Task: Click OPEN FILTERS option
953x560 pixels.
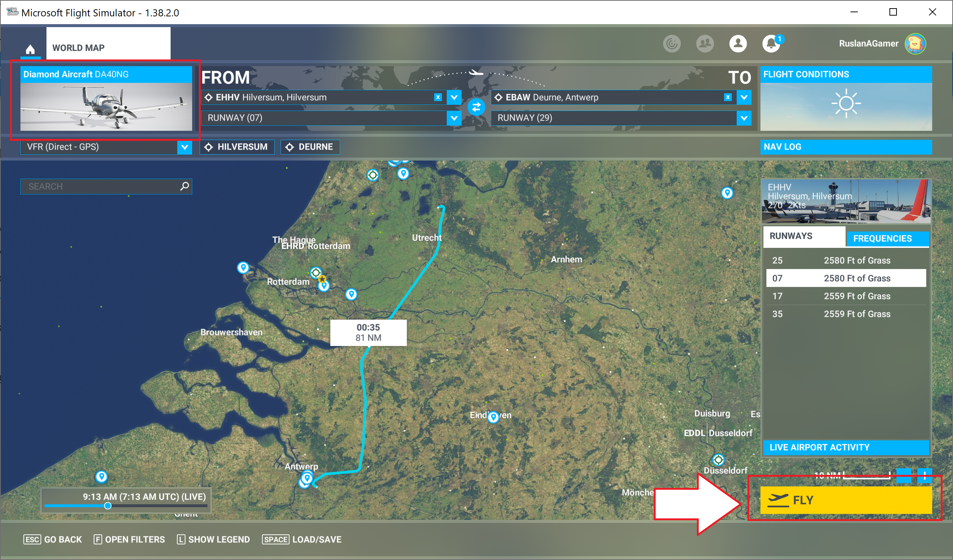Action: [x=129, y=540]
